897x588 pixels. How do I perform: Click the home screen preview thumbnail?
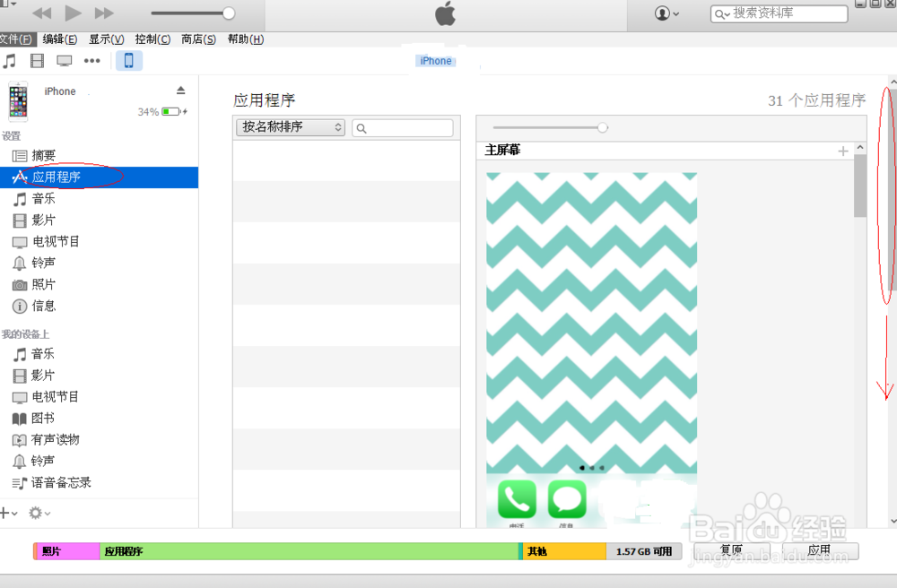point(591,350)
